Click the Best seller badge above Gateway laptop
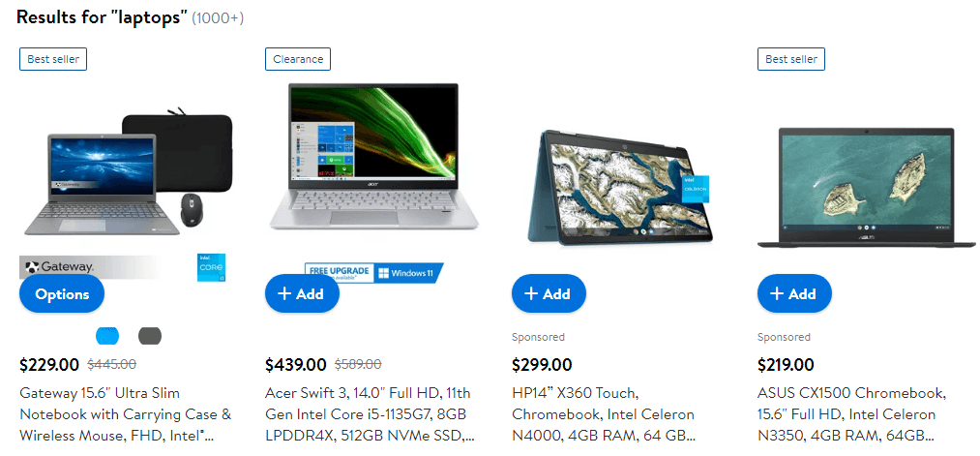 (x=53, y=59)
